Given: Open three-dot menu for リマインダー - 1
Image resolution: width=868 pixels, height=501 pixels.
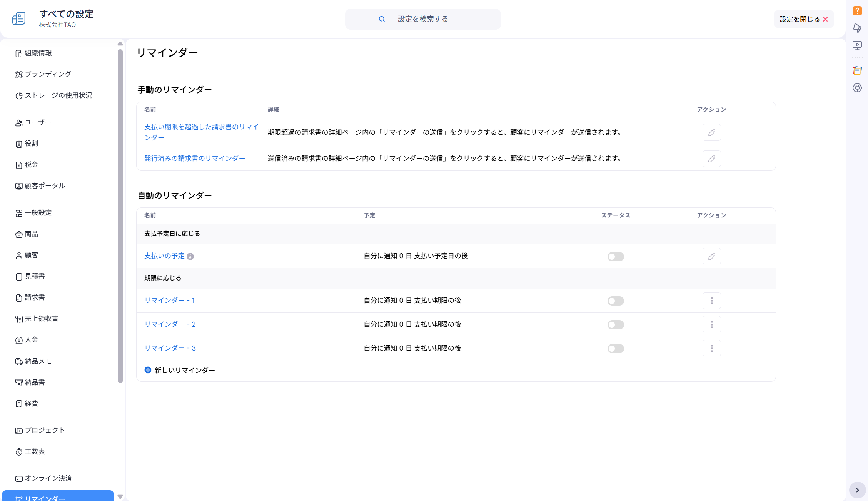Looking at the screenshot, I should point(711,301).
